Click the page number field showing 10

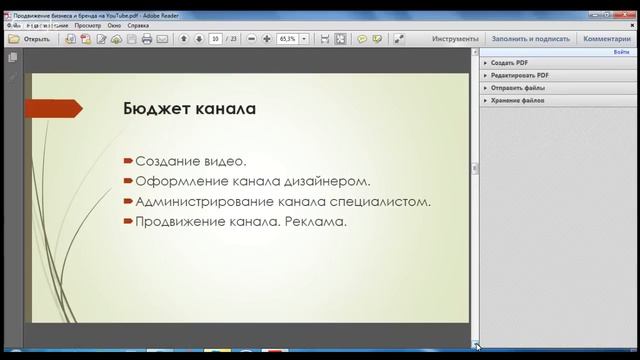216,39
